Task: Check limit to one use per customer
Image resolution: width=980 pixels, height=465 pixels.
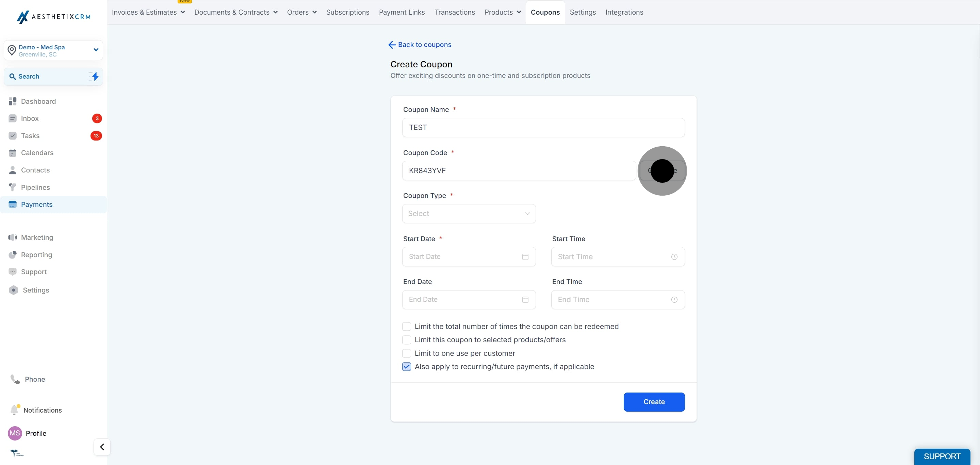Action: [x=406, y=353]
